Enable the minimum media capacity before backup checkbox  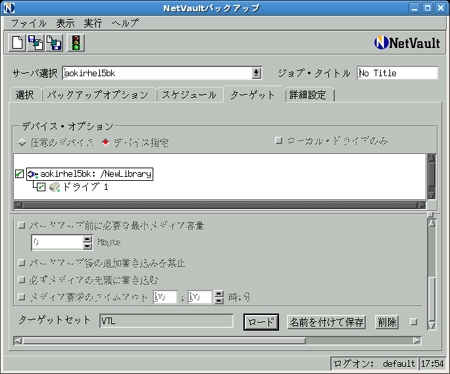coord(22,226)
